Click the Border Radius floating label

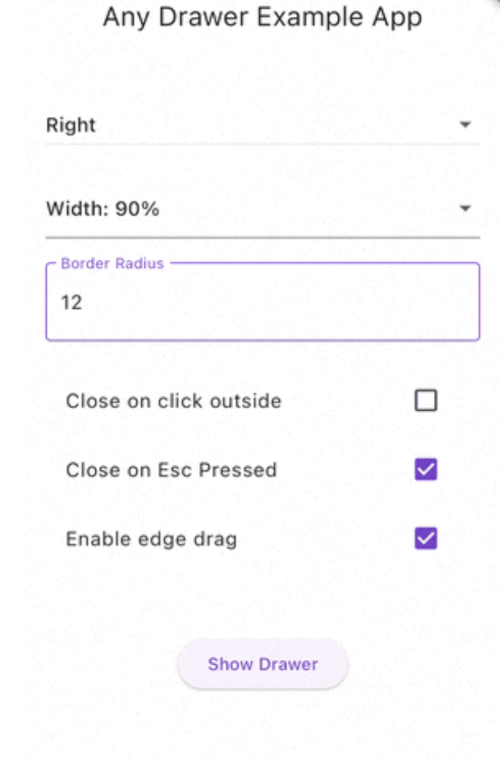tap(112, 263)
